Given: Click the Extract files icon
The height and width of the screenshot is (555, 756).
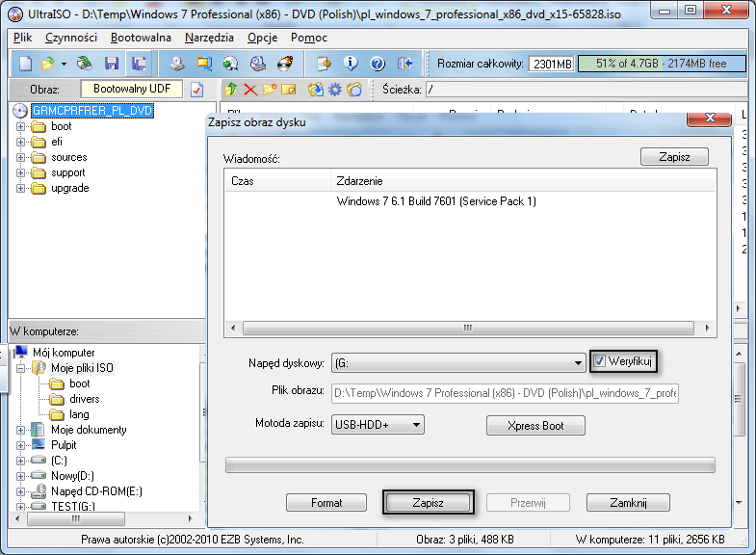Looking at the screenshot, I should [316, 90].
